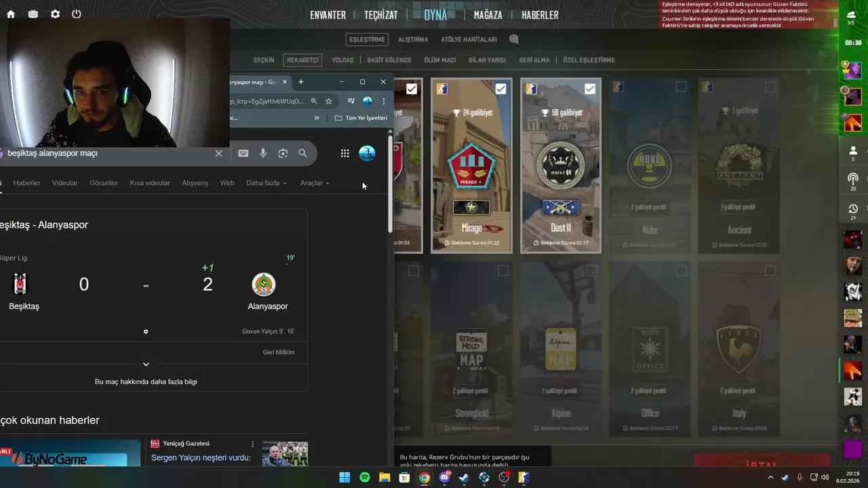Bookmark this page with the star

click(329, 101)
